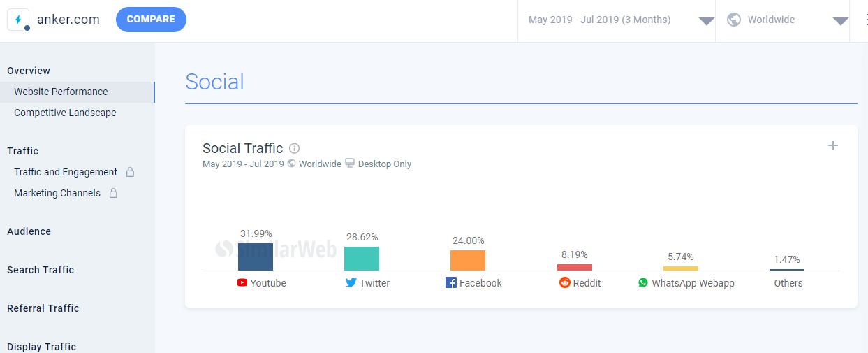Click the anker.com site favicon icon
Image resolution: width=868 pixels, height=353 pixels.
click(18, 20)
